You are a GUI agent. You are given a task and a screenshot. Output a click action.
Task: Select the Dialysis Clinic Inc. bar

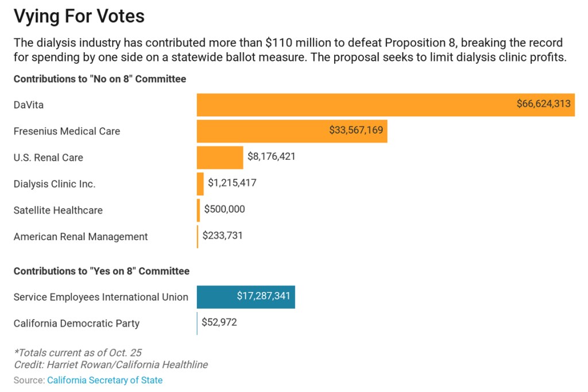point(200,184)
